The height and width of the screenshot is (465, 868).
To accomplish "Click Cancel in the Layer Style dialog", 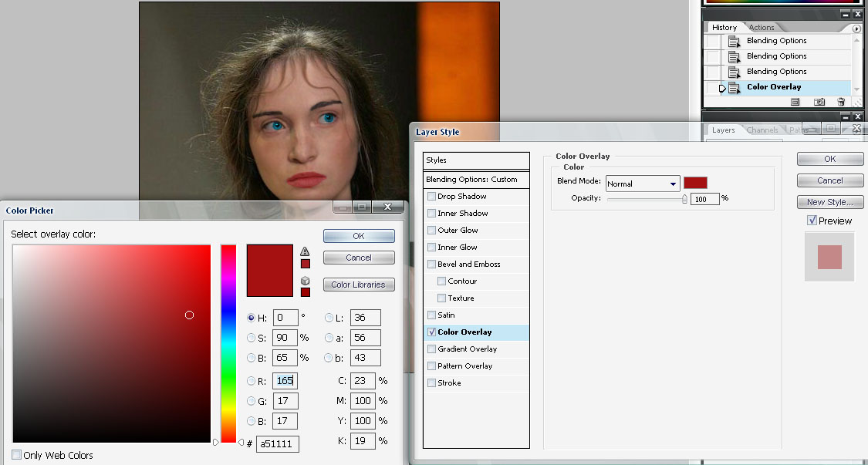I will [829, 180].
